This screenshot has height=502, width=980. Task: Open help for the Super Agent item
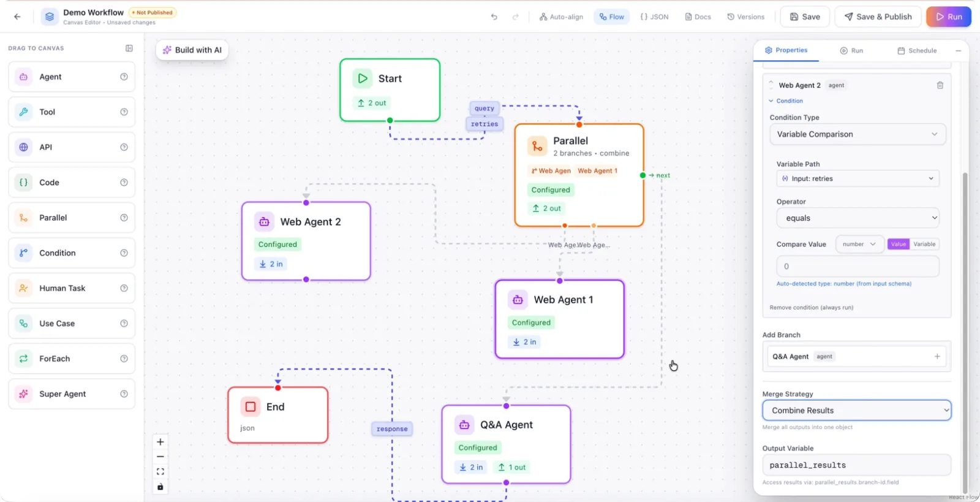point(124,394)
